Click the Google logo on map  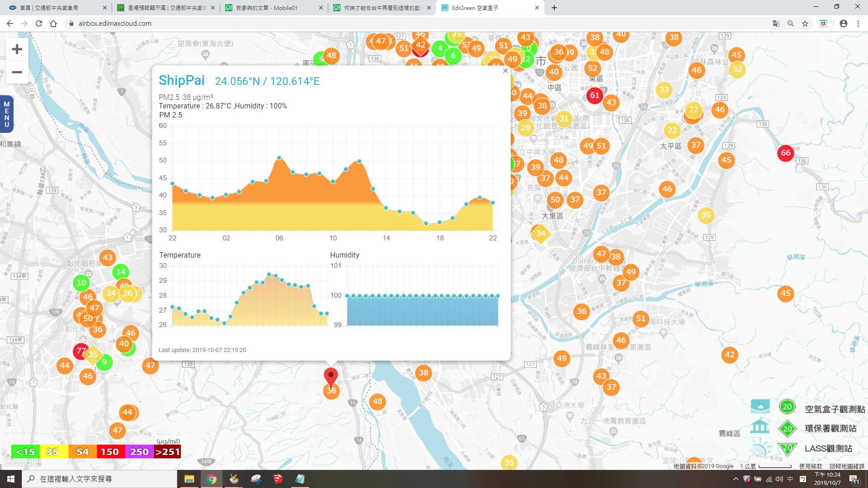pos(20,463)
